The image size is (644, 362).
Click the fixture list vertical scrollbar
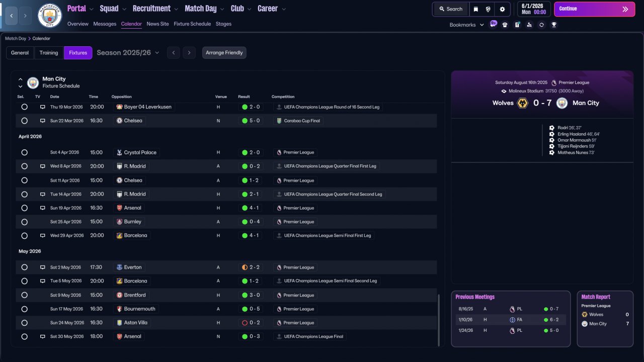[x=439, y=320]
